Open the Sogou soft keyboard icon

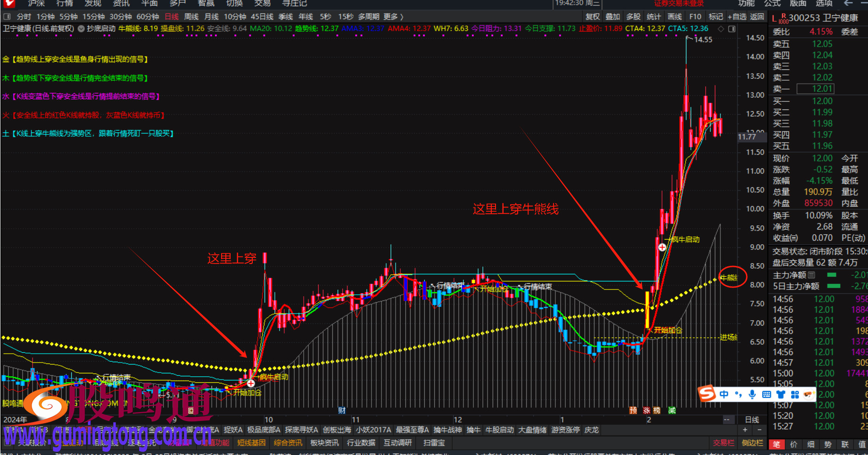pos(767,394)
